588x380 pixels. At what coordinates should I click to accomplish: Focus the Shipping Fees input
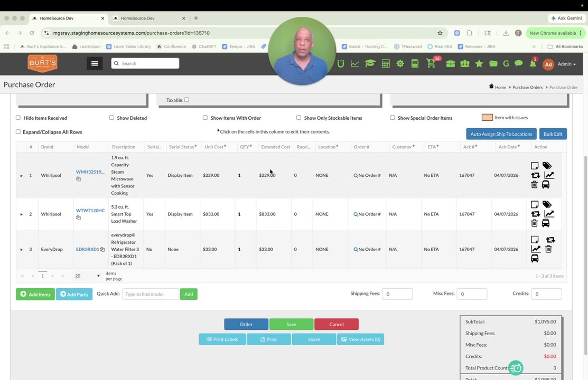coord(397,294)
